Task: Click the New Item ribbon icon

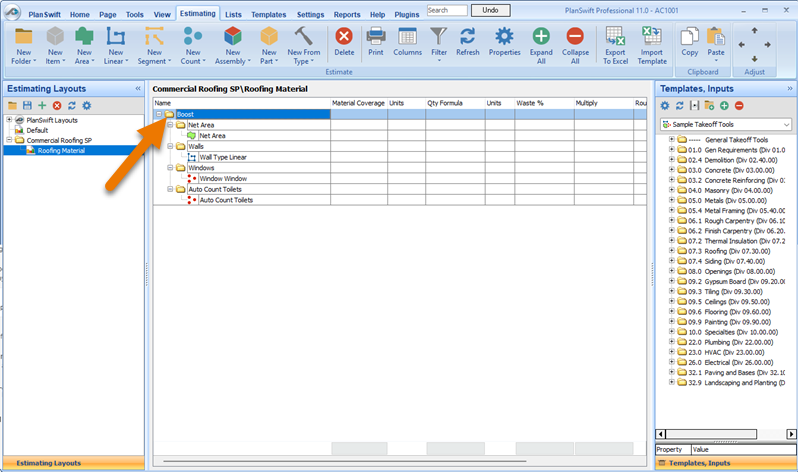Action: tap(55, 37)
